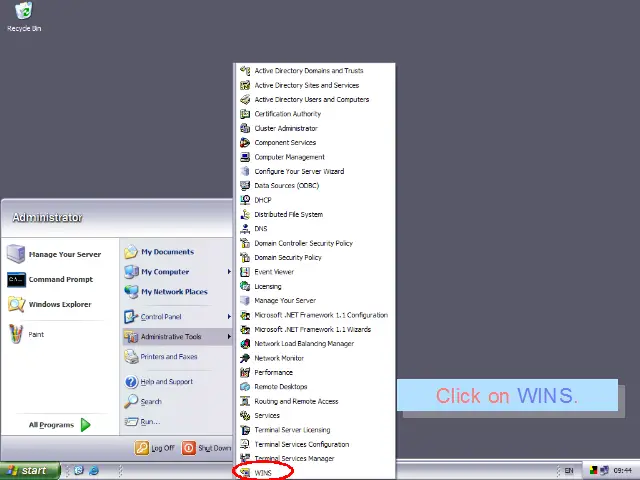Click the Active Directory Domains and Trusts icon

click(x=245, y=71)
